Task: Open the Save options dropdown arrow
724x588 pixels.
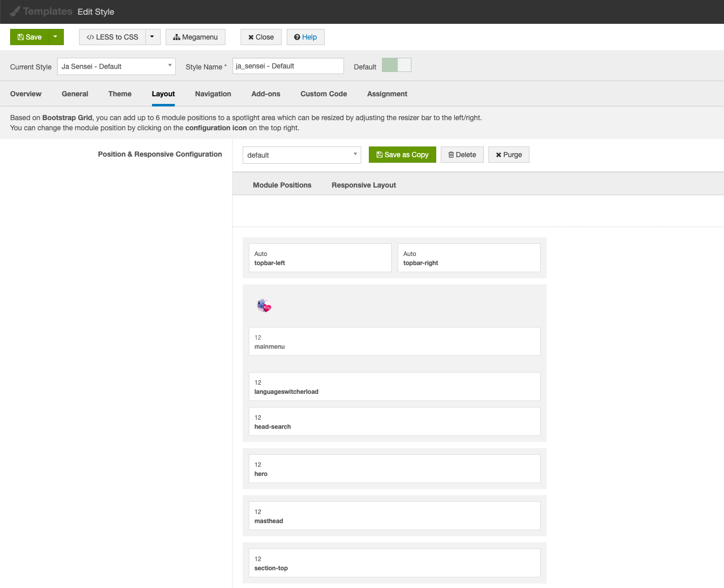Action: click(x=56, y=37)
